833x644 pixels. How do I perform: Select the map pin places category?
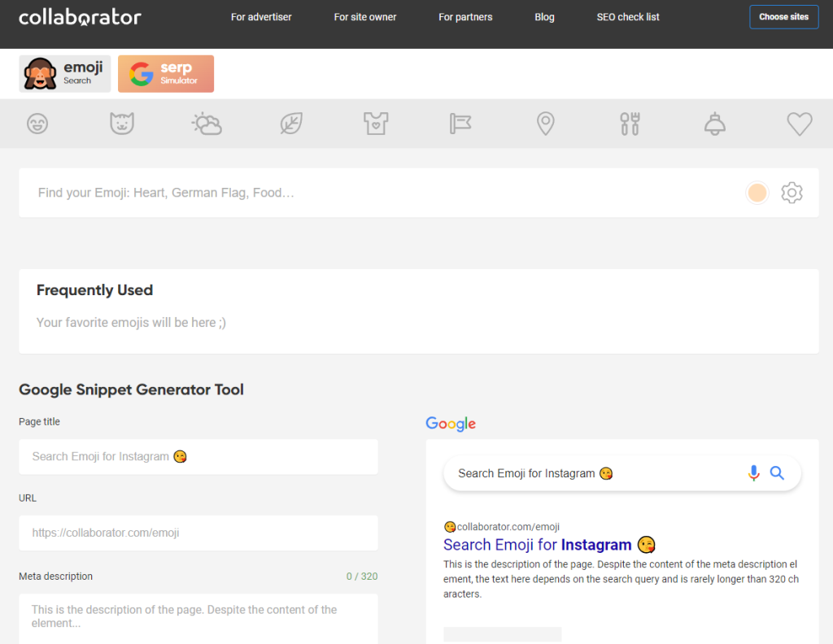pyautogui.click(x=545, y=124)
